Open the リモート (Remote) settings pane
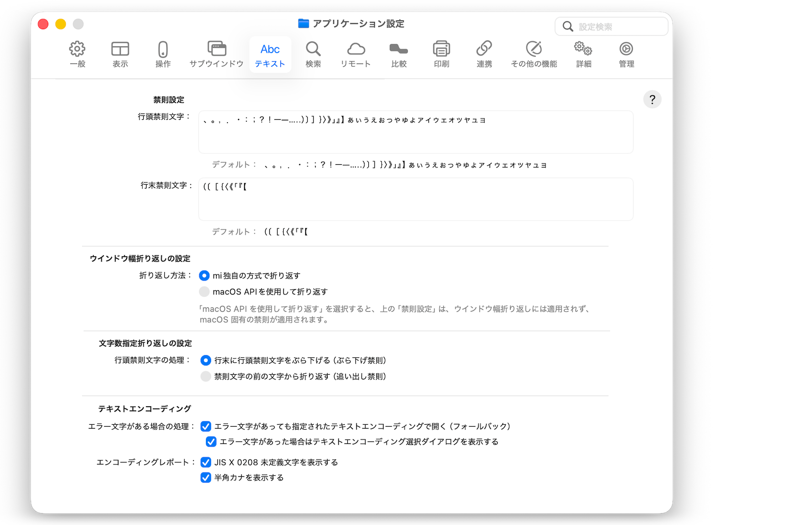This screenshot has width=812, height=525. (x=356, y=54)
